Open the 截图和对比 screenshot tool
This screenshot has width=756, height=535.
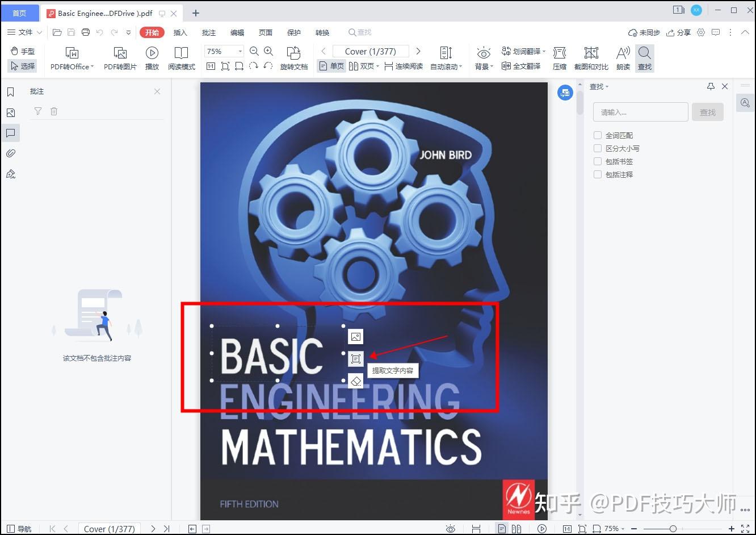(x=591, y=58)
